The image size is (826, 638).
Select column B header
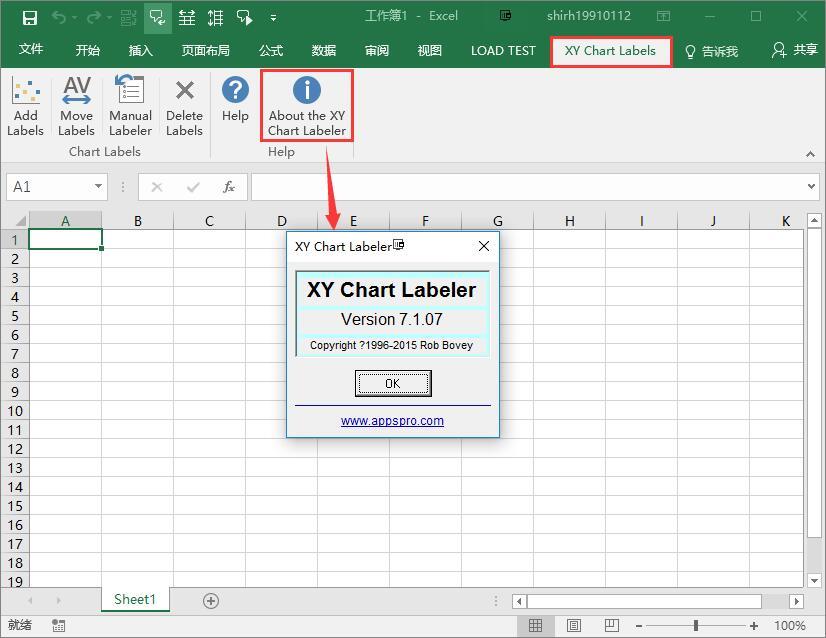pos(137,221)
